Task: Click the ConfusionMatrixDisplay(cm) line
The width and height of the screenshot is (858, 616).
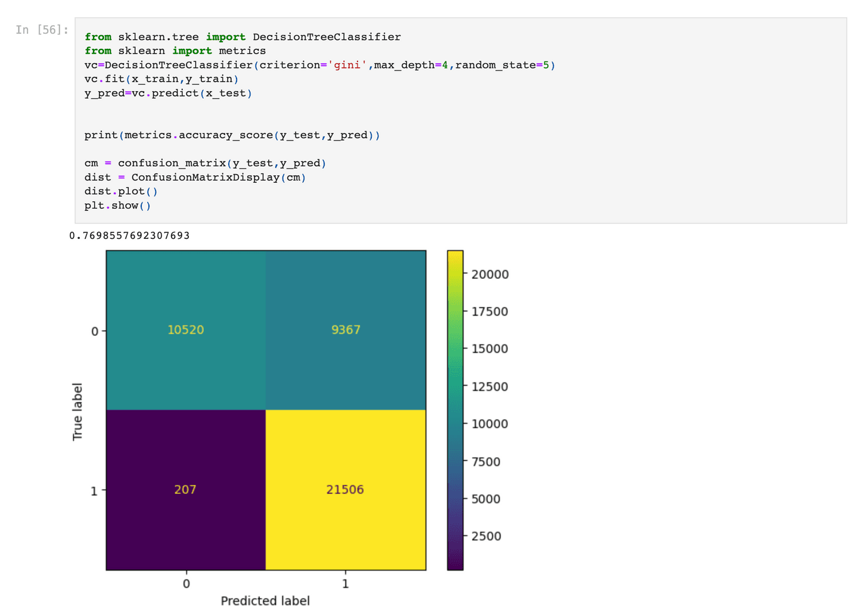Action: click(195, 178)
